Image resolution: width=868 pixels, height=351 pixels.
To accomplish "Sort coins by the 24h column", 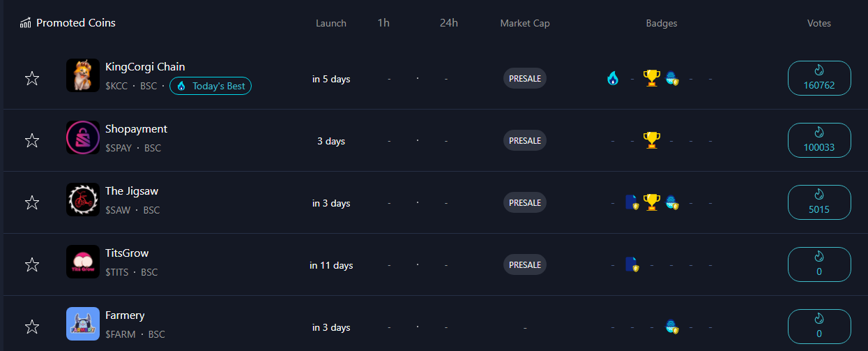I will tap(449, 23).
